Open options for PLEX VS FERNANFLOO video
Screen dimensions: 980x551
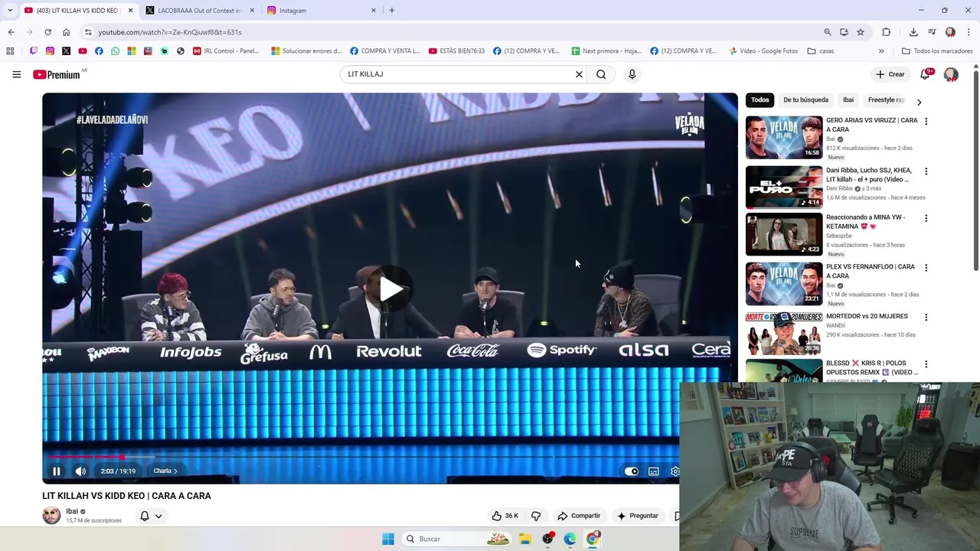(926, 268)
